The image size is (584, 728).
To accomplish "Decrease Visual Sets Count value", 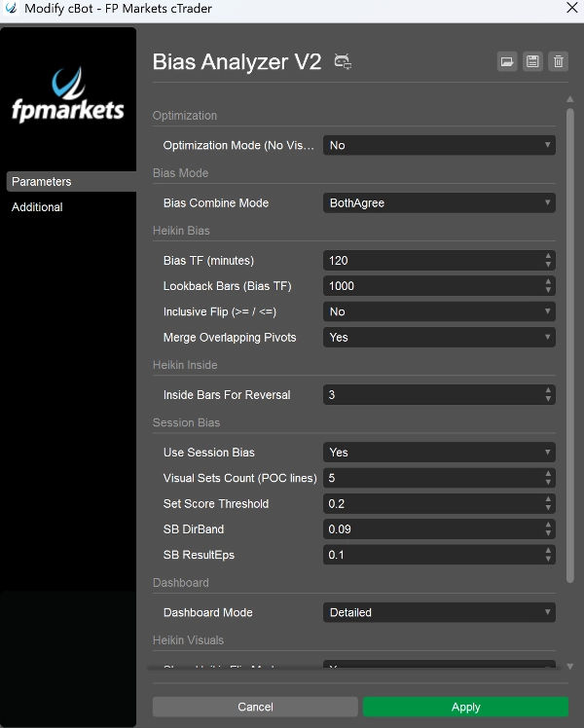I will pyautogui.click(x=548, y=482).
